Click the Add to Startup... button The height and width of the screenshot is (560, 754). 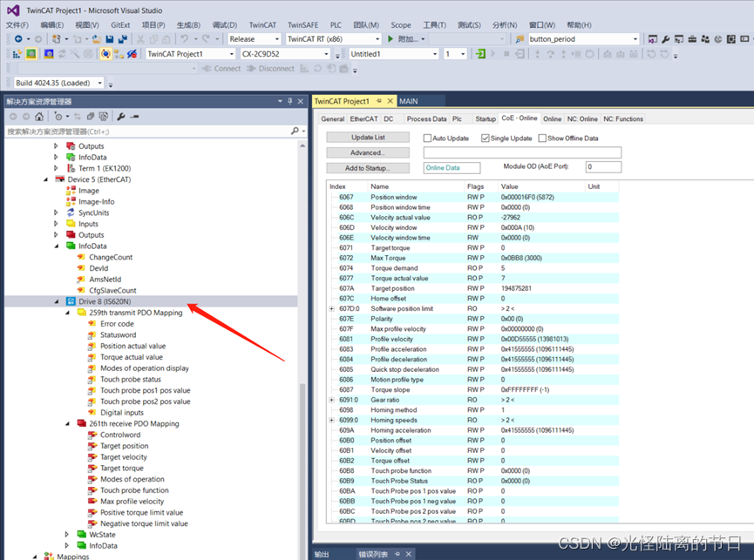(368, 168)
